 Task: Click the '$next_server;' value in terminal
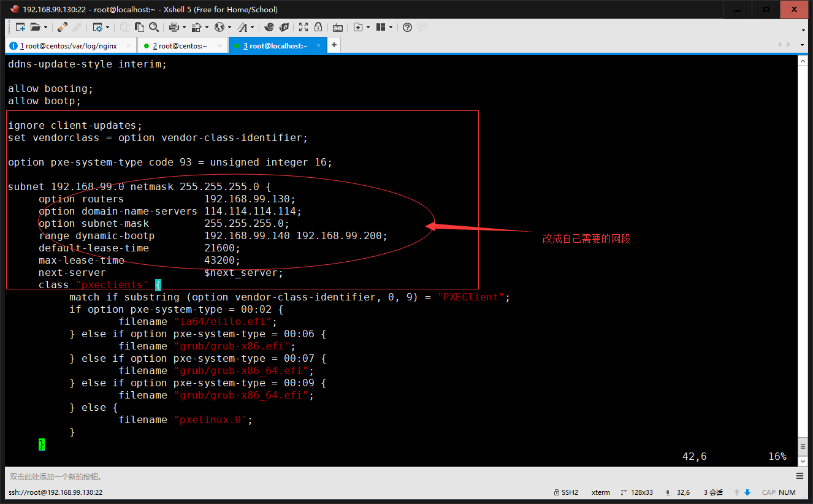point(244,273)
